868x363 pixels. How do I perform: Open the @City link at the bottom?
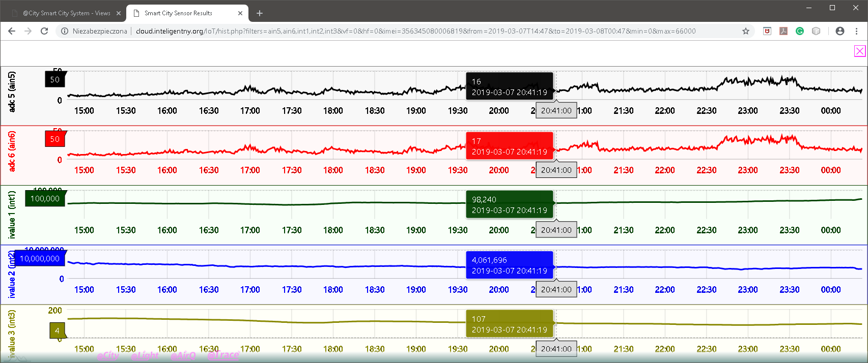click(108, 355)
